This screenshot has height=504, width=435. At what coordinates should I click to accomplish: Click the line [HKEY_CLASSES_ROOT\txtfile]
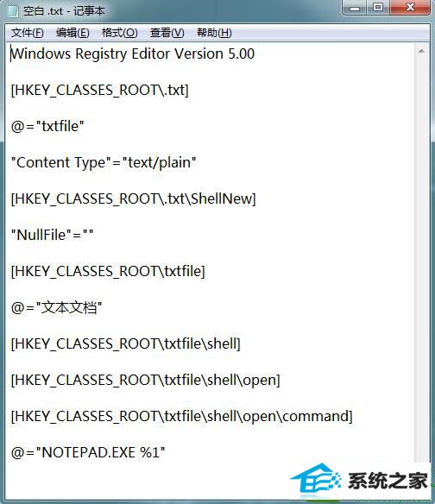pyautogui.click(x=108, y=271)
